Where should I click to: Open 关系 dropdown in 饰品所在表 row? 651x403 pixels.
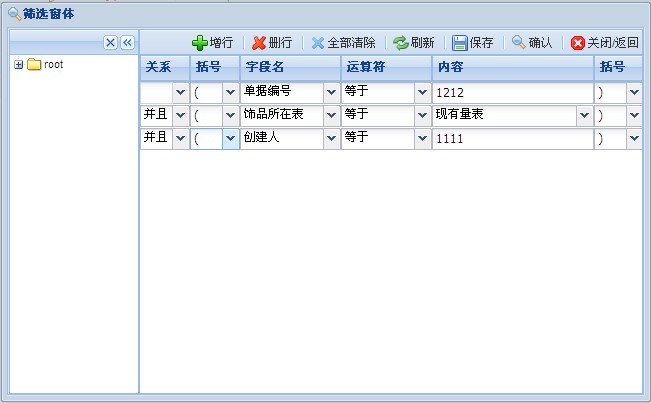click(181, 115)
